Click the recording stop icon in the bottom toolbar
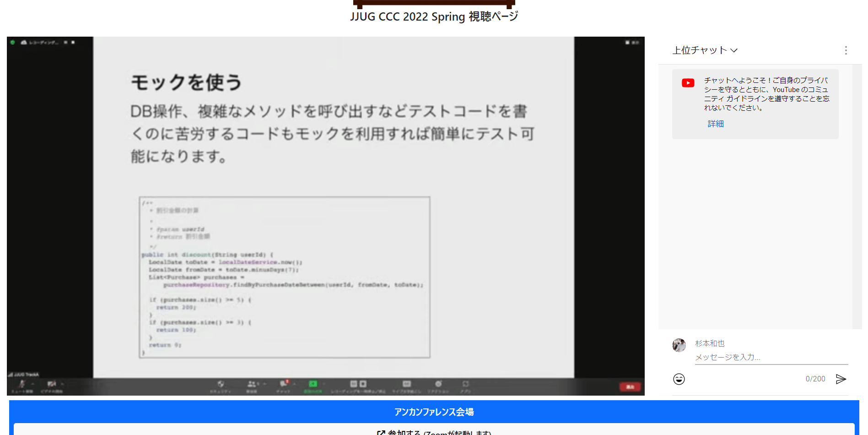868x435 pixels. pyautogui.click(x=363, y=384)
